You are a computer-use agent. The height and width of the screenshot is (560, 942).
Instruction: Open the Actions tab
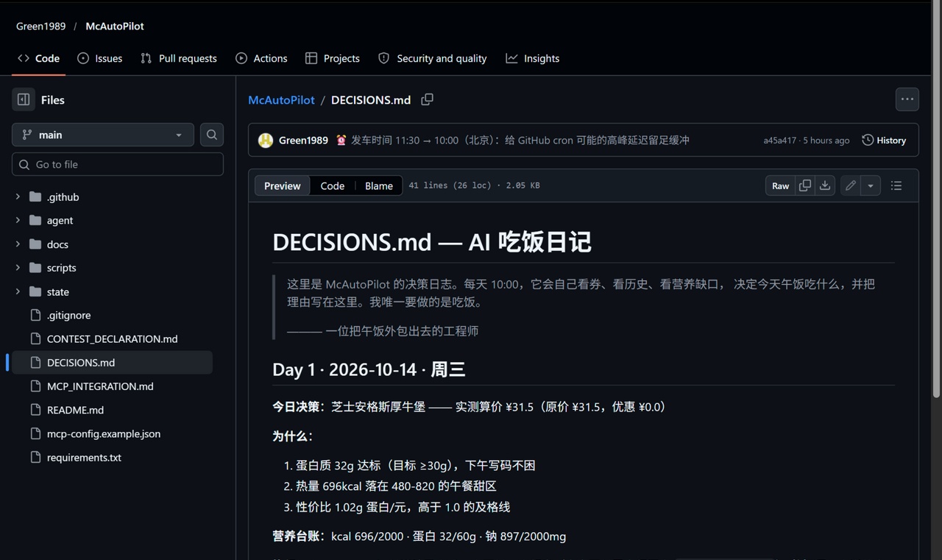[261, 58]
